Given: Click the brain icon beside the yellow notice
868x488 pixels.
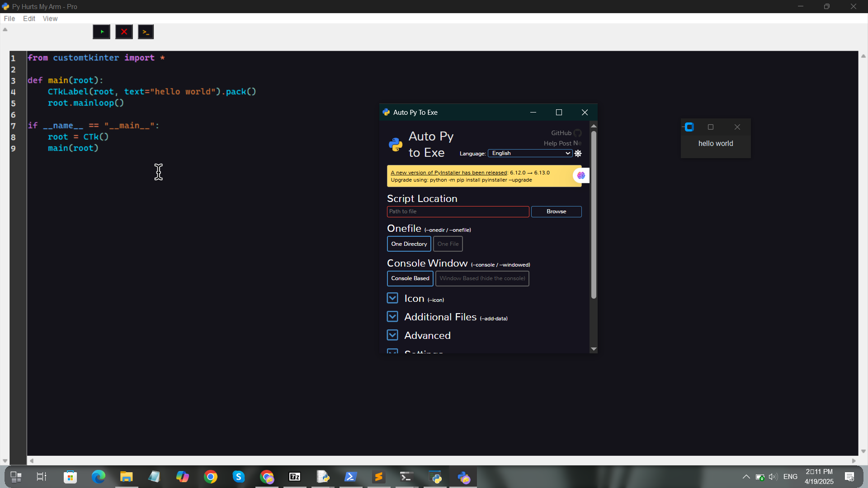Looking at the screenshot, I should click(581, 175).
